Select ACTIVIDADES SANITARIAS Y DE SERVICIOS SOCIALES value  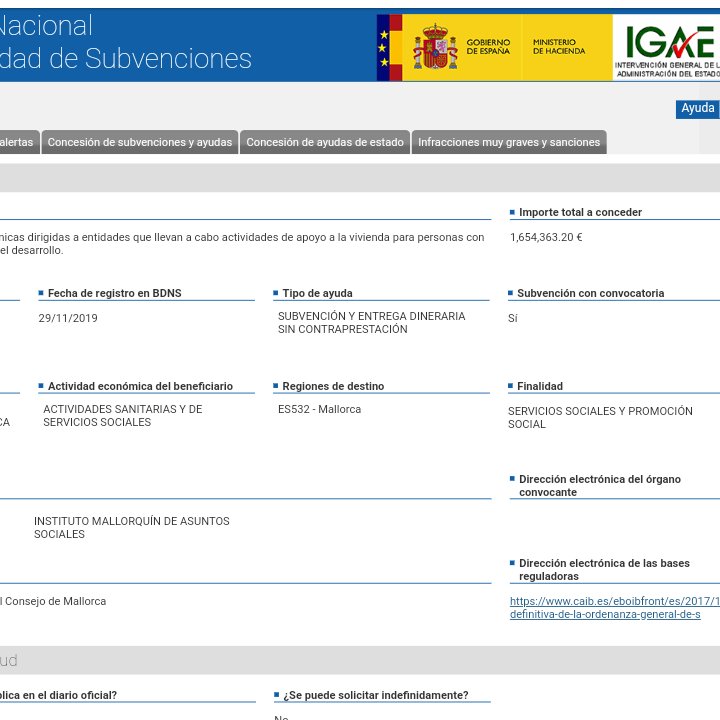click(123, 416)
